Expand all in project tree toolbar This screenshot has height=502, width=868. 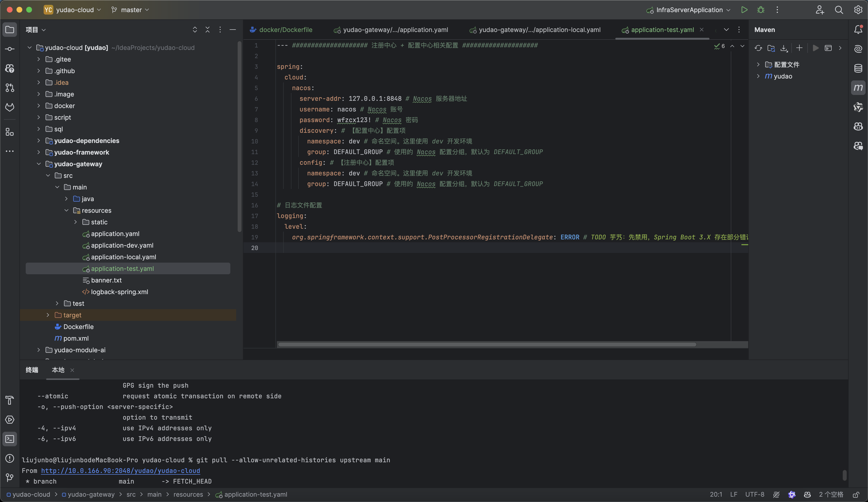195,30
